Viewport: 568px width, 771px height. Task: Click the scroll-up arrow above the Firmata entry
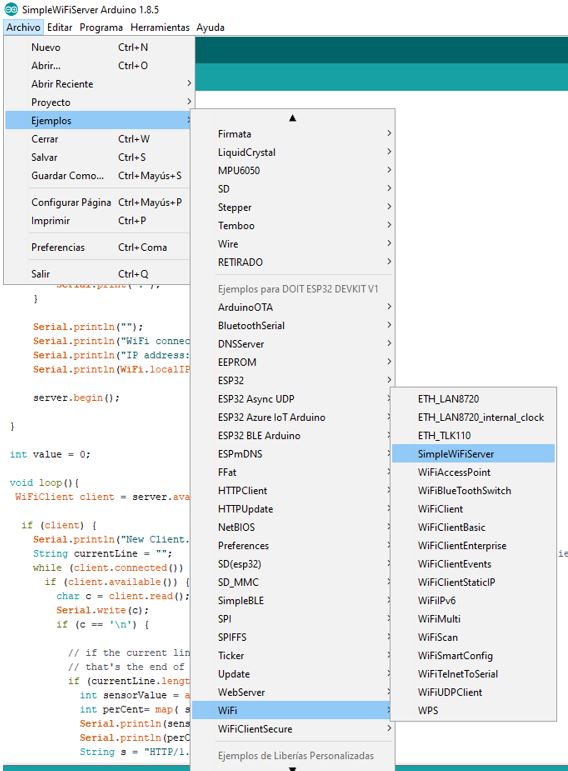(293, 118)
